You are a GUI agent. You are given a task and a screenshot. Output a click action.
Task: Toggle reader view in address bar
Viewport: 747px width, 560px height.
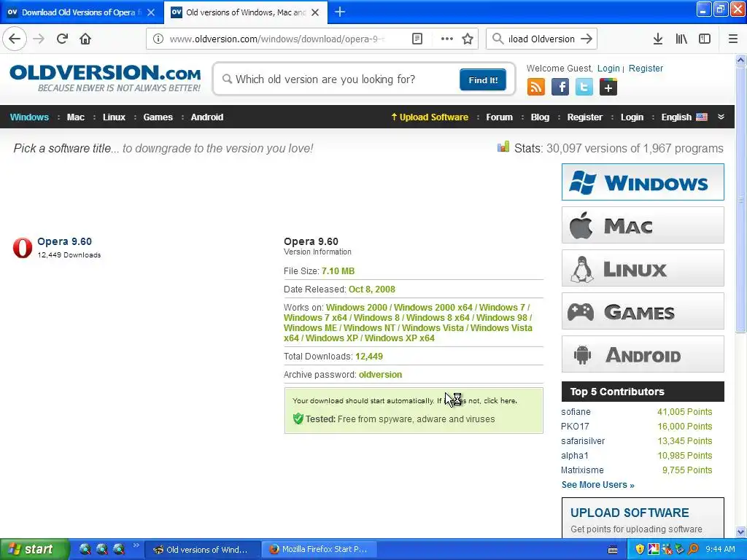click(x=417, y=39)
